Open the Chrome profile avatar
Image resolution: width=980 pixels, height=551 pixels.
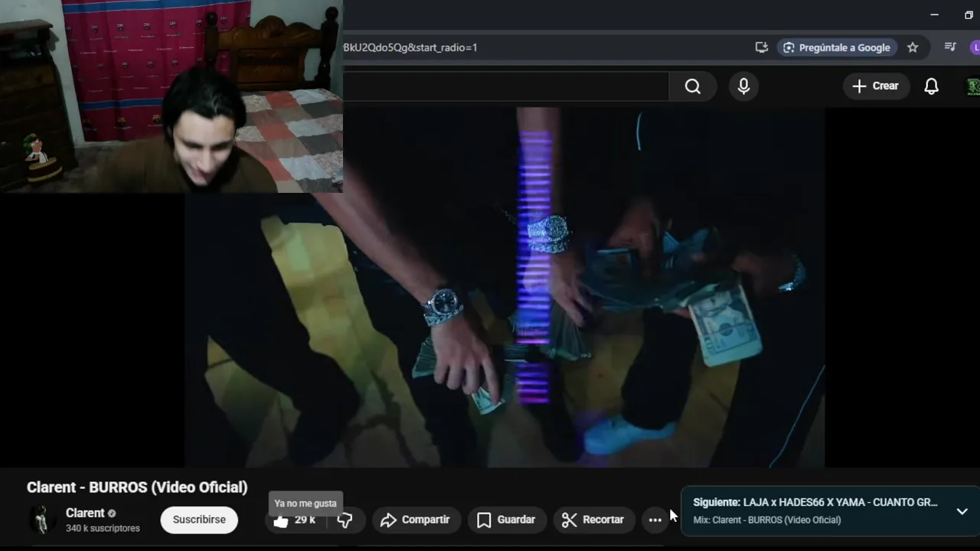click(975, 47)
